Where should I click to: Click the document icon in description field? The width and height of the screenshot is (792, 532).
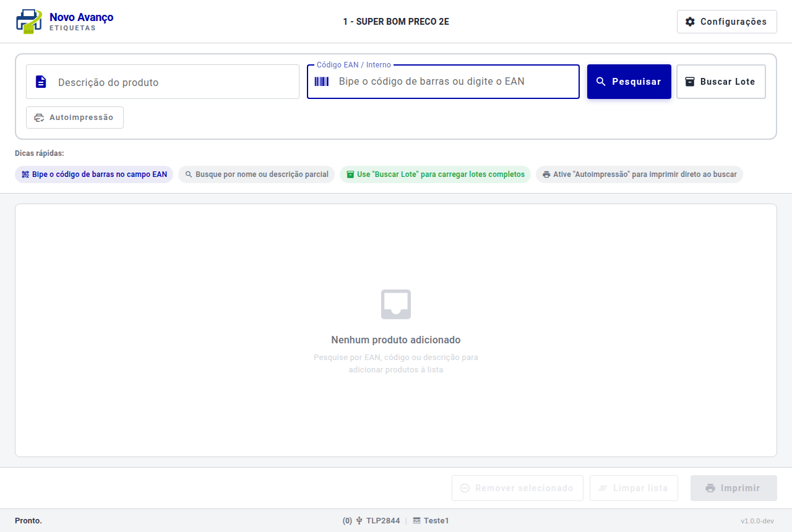pyautogui.click(x=41, y=82)
